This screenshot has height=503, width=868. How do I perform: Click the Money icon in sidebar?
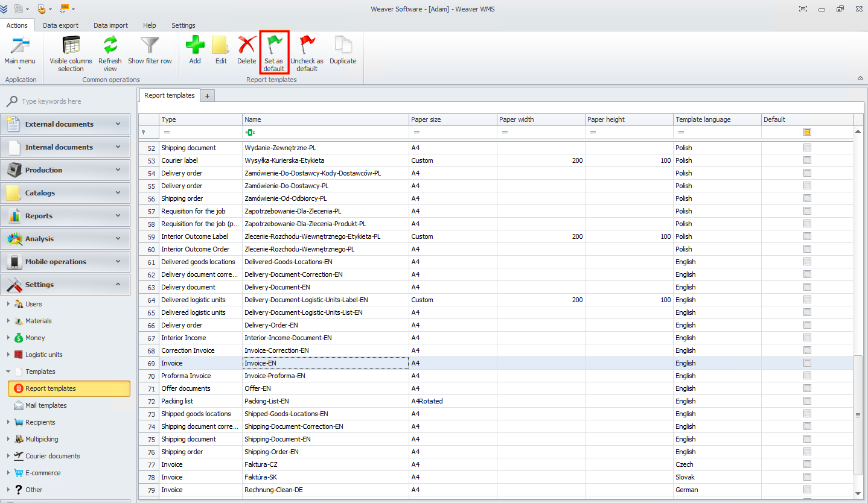19,338
